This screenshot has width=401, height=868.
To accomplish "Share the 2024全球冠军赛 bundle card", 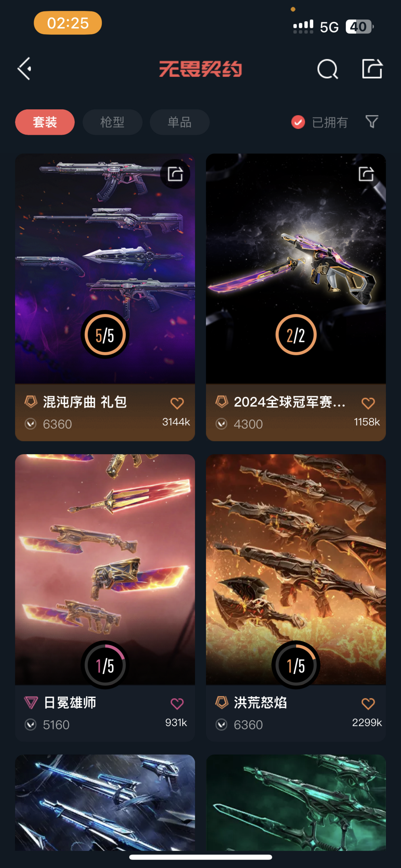I will pos(366,174).
